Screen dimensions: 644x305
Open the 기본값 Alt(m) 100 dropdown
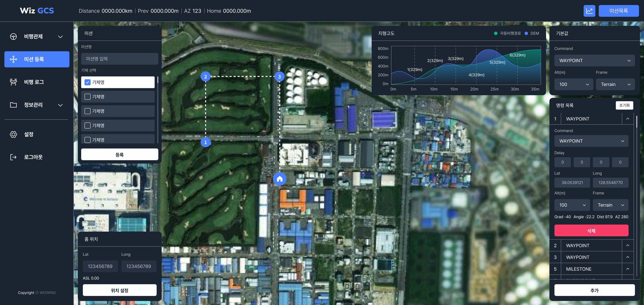[x=574, y=84]
